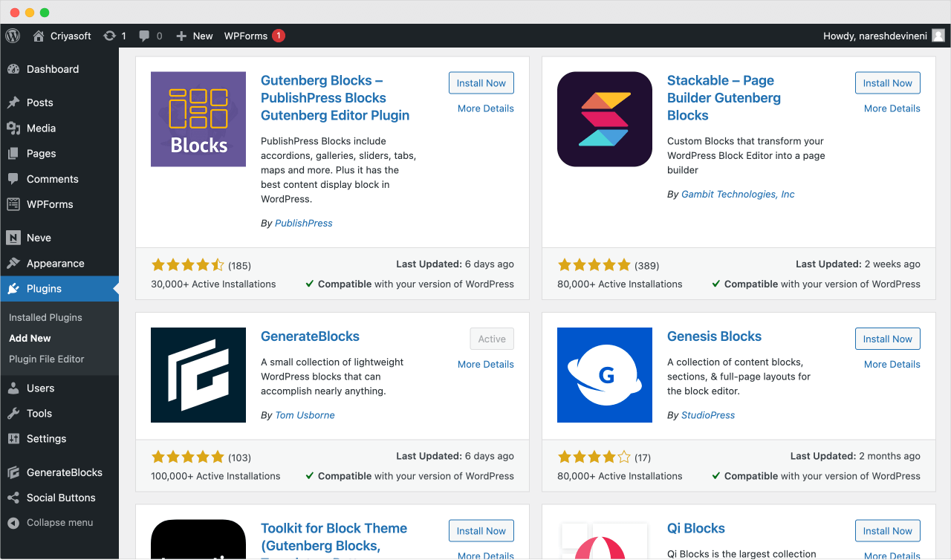Open the comments bubble icon in admin bar
This screenshot has width=951, height=560.
click(144, 36)
